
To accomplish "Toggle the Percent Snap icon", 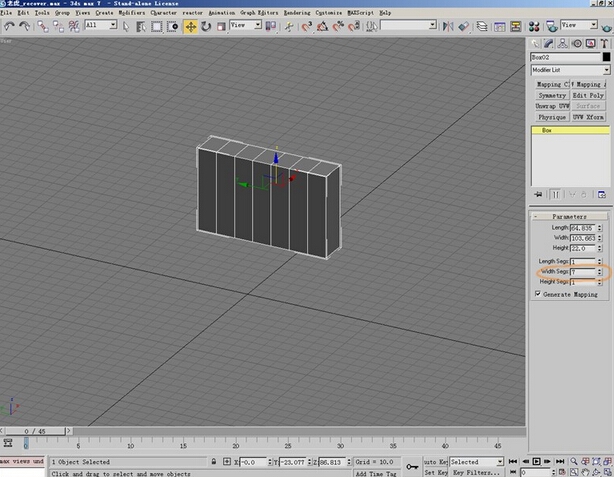I will click(x=338, y=26).
